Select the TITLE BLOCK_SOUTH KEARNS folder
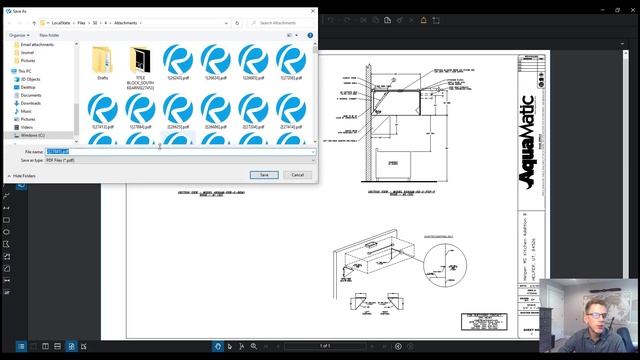This screenshot has height=360, width=640. pyautogui.click(x=140, y=68)
